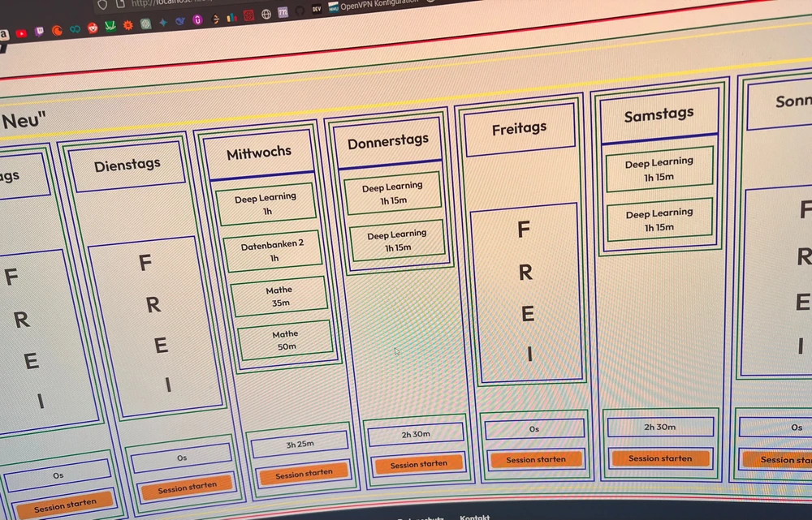Select Deep Learning 1h card on Mittwochs
The height and width of the screenshot is (520, 812).
[266, 204]
